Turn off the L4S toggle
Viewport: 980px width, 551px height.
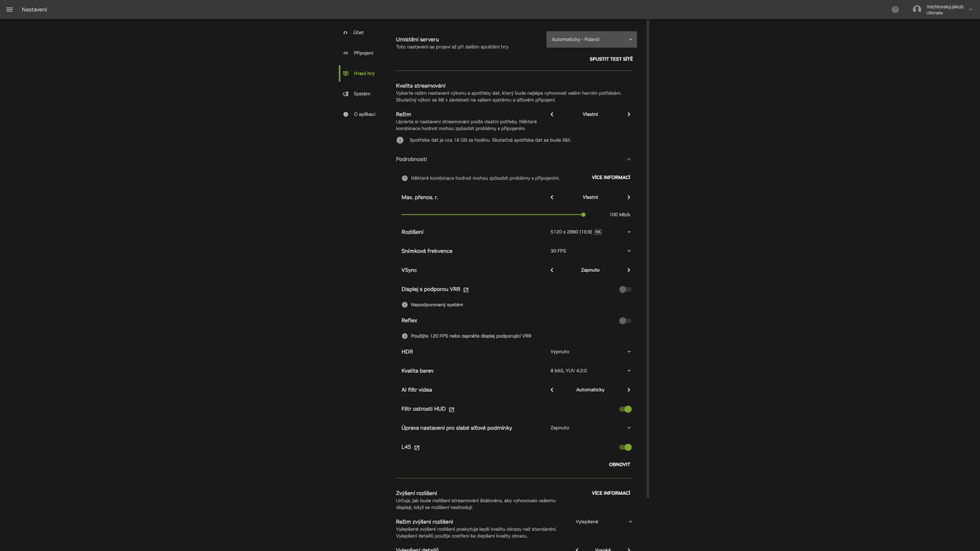[x=625, y=447]
